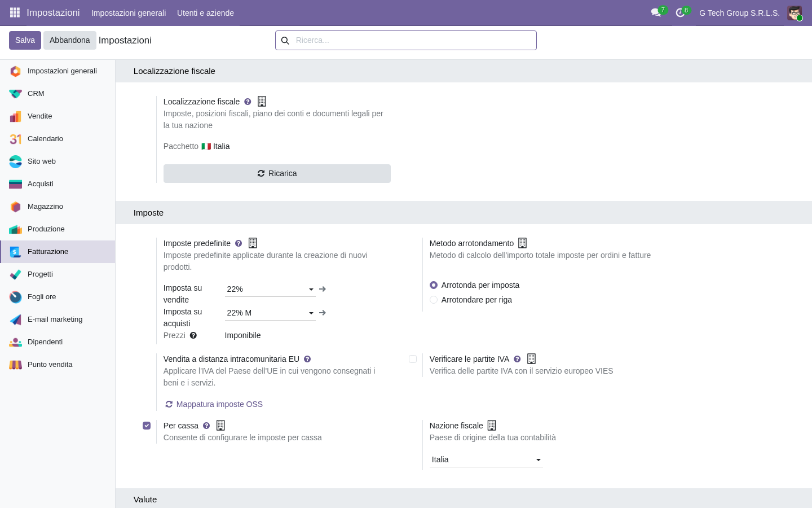This screenshot has height=508, width=812.
Task: Switch to Progetti settings tab
Action: point(58,274)
